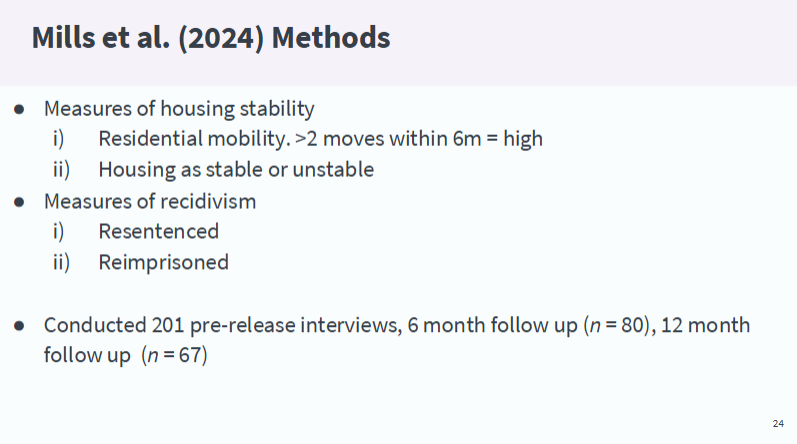Screen dimensions: 797x444
Task: Click the 'ii)' marker beside 'Housing as stable'
Action: [61, 170]
